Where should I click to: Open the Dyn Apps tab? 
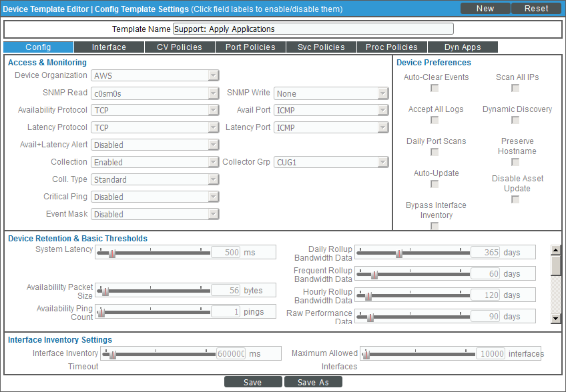click(x=462, y=47)
